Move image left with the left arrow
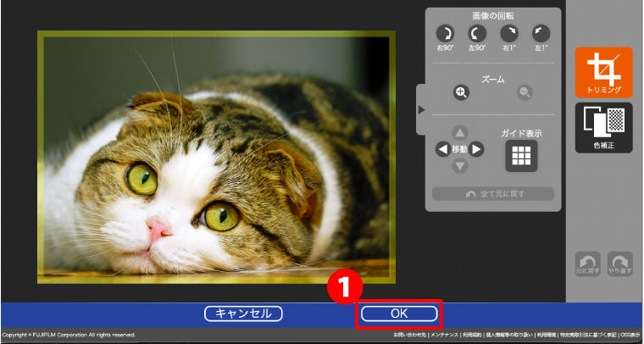 [442, 149]
